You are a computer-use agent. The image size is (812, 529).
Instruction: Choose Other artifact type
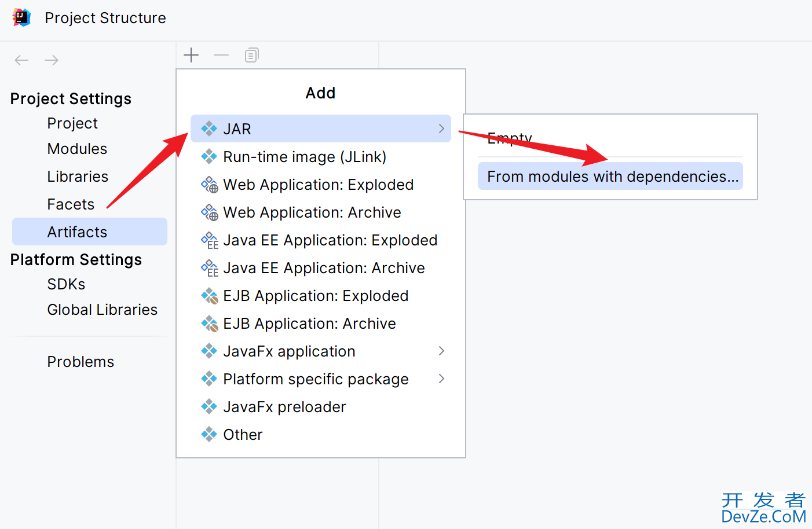click(321, 434)
